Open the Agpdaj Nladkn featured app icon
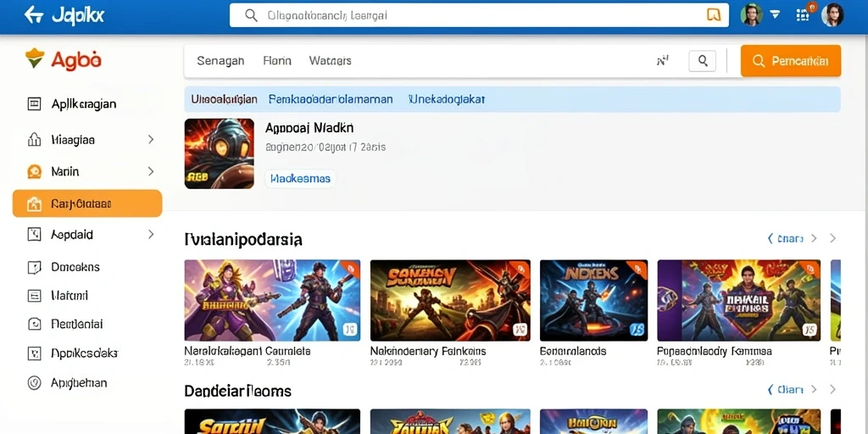 pyautogui.click(x=220, y=153)
